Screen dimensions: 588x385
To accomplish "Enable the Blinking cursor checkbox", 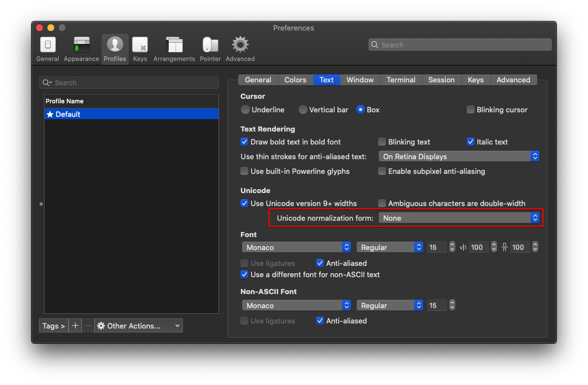I will pyautogui.click(x=470, y=110).
